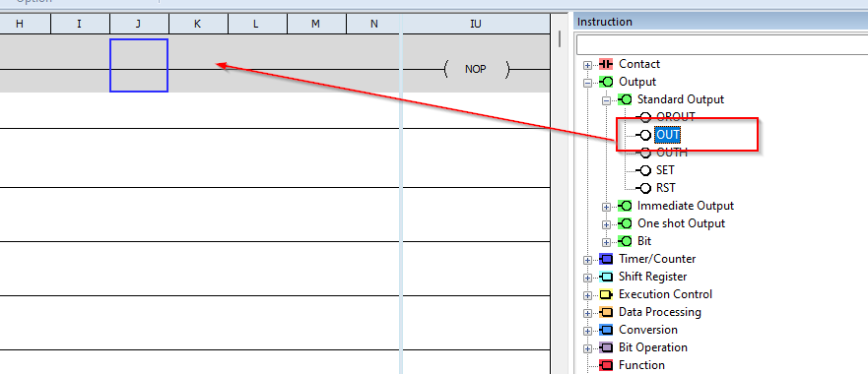This screenshot has width=868, height=374.
Task: Click the ladder editor vertical scrollbar thumb
Action: (560, 38)
